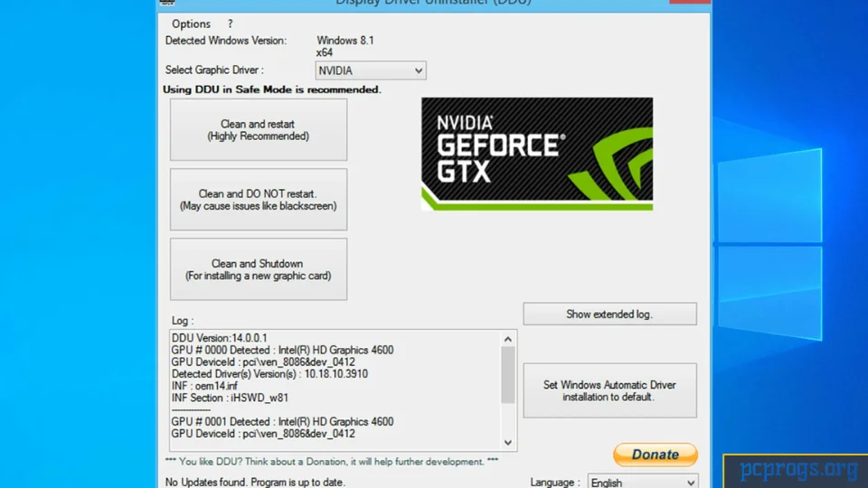The height and width of the screenshot is (488, 868).
Task: Click the log scrollbar thumb
Action: (507, 375)
